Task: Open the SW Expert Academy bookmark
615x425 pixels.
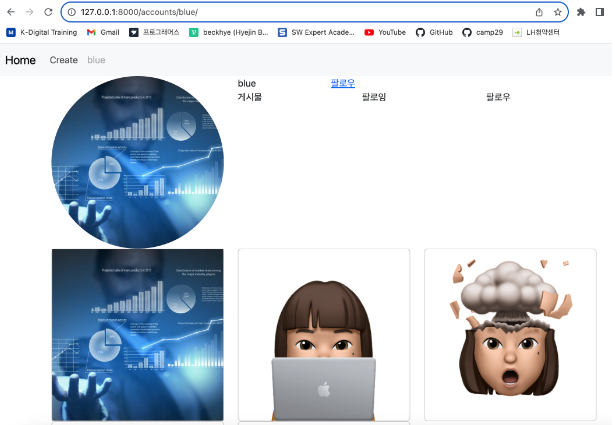Action: pos(316,33)
